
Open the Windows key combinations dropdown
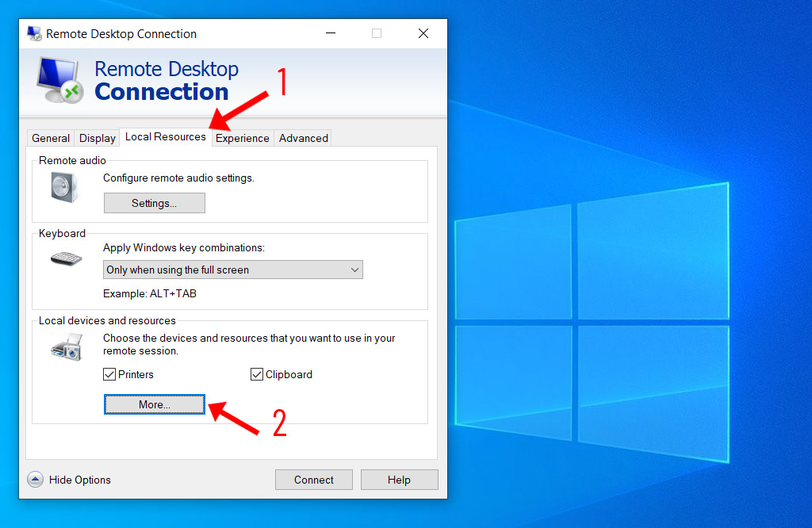tap(232, 270)
